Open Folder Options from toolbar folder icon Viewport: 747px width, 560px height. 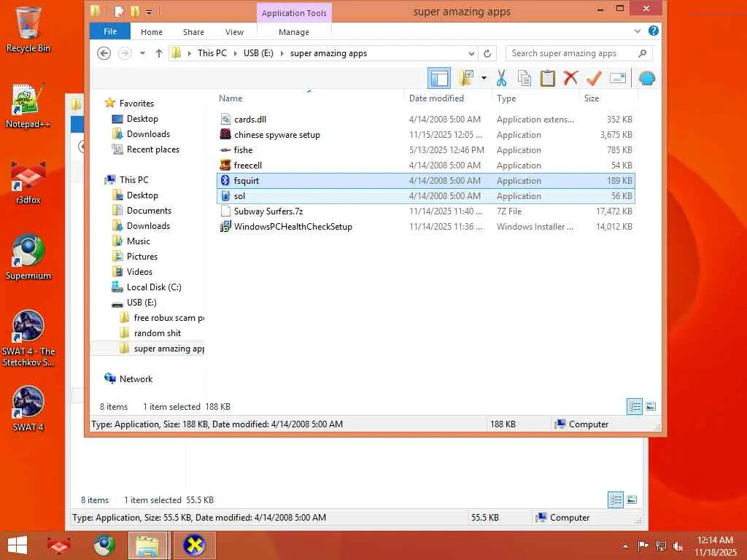(466, 78)
